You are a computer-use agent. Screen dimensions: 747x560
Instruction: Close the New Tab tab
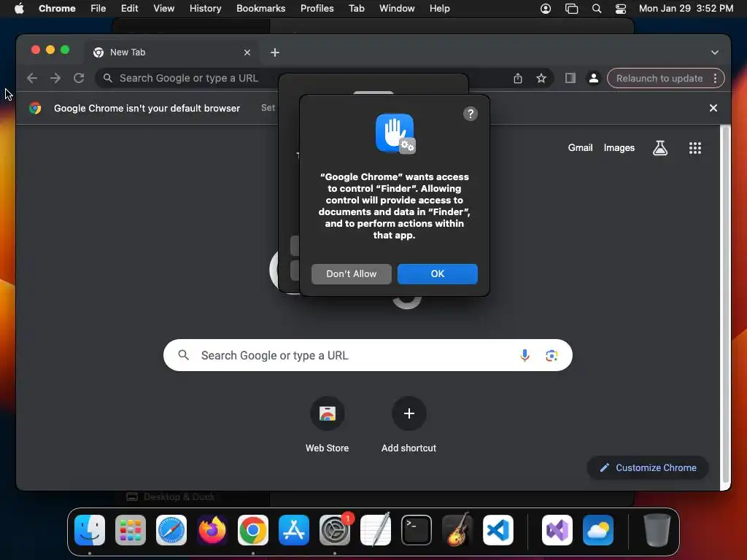[247, 52]
